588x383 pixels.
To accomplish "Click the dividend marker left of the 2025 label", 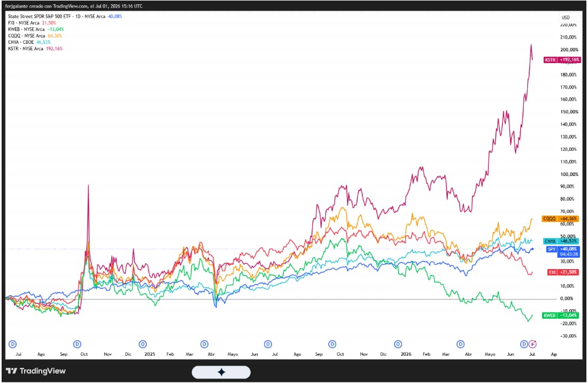I will click(x=143, y=344).
